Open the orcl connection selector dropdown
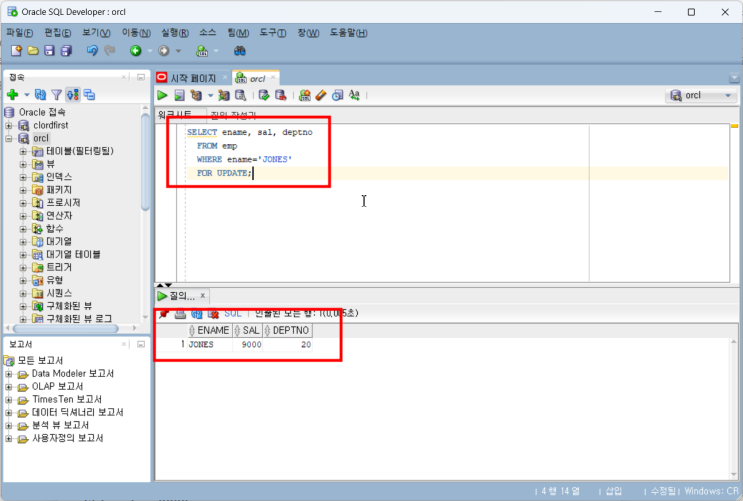The height and width of the screenshot is (501, 743). pos(728,95)
